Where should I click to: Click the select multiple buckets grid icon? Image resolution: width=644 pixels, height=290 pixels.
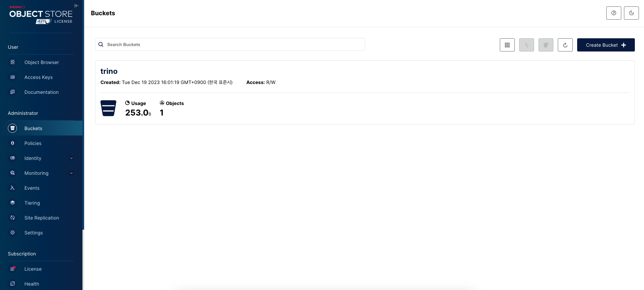[507, 45]
